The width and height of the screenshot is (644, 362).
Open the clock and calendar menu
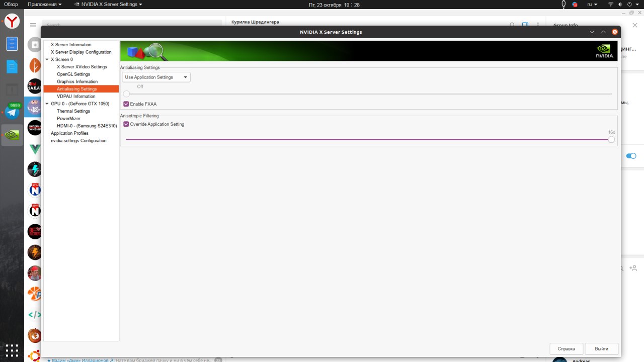click(x=335, y=5)
